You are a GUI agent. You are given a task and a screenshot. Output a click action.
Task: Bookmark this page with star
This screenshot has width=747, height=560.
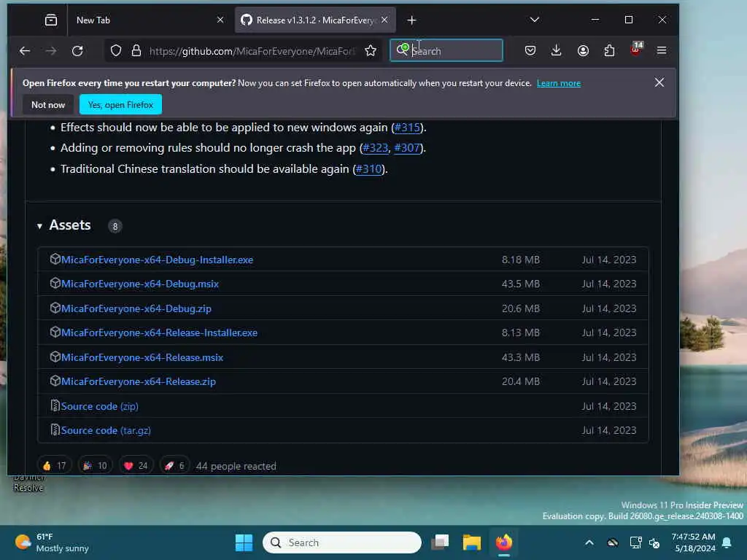click(371, 50)
